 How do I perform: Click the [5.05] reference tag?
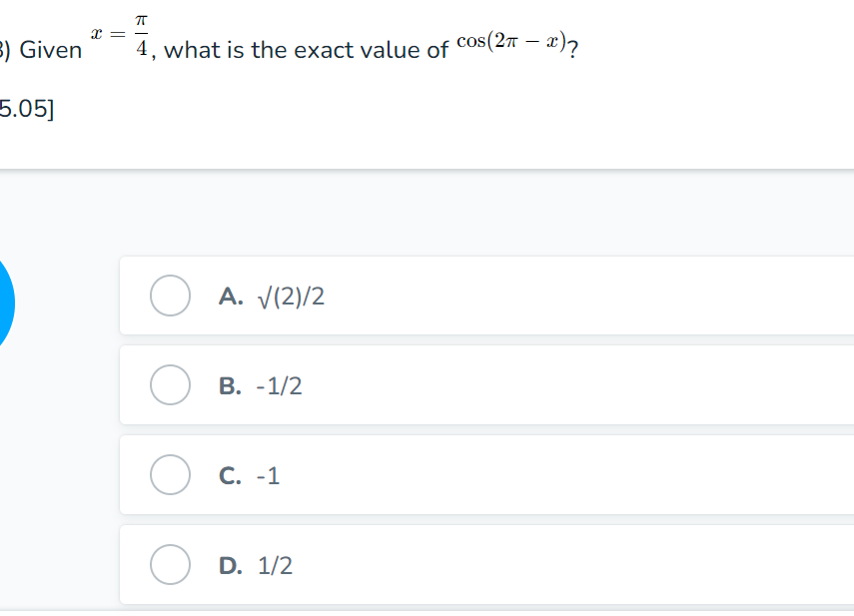click(x=27, y=108)
